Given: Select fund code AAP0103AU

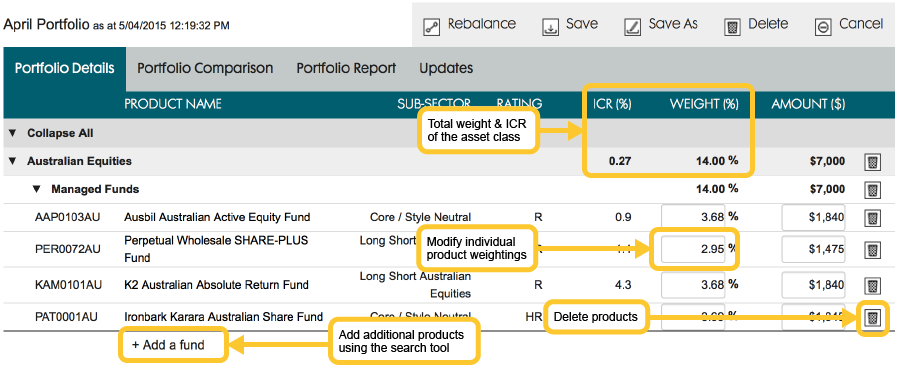Looking at the screenshot, I should coord(68,217).
